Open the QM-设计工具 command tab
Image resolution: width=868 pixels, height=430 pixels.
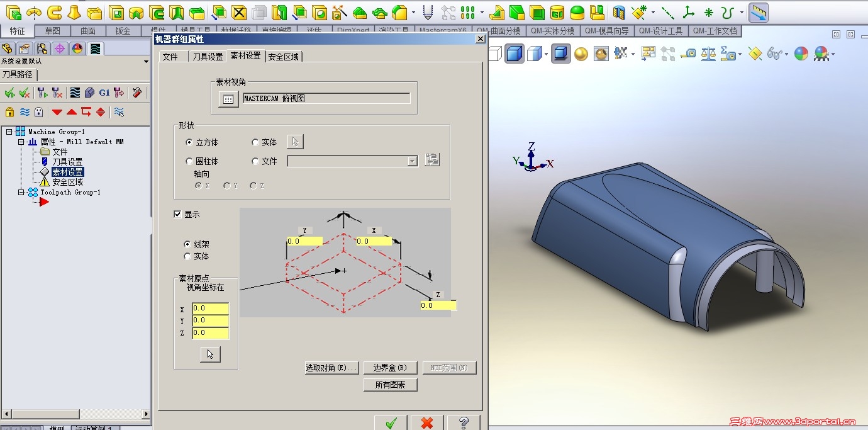[660, 31]
